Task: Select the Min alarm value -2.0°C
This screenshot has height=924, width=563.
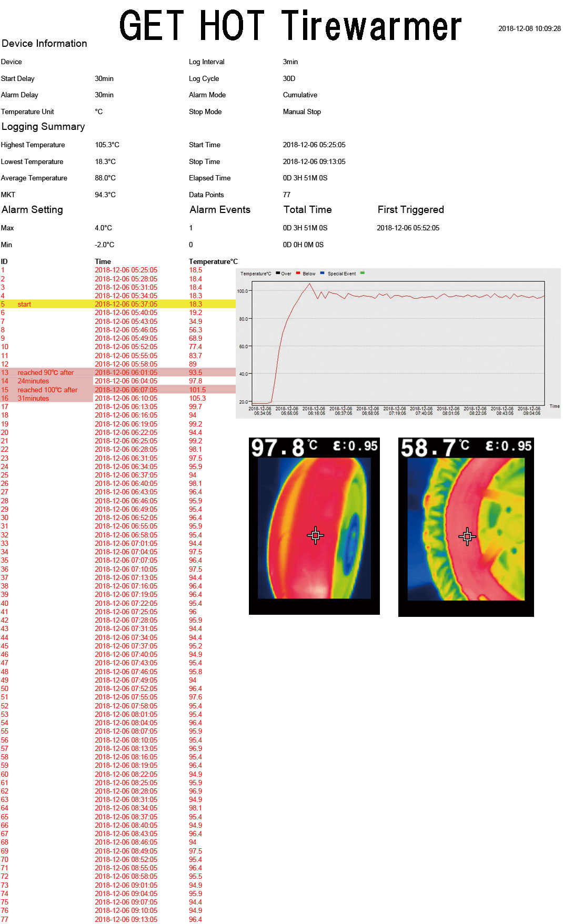Action: (105, 245)
